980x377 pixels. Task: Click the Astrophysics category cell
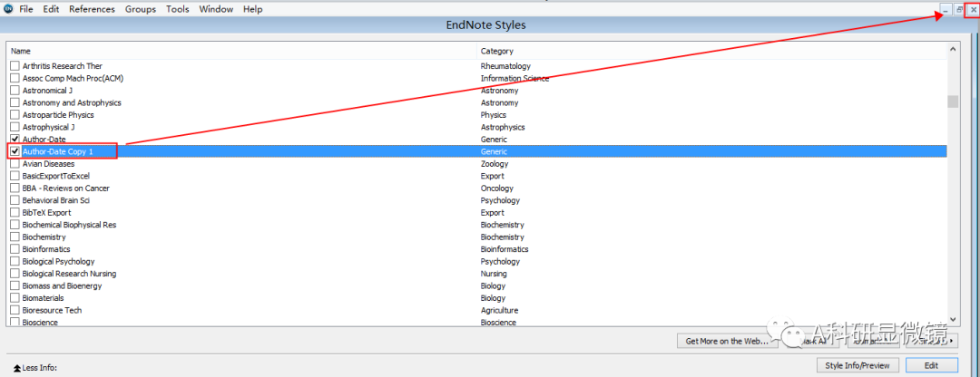click(503, 128)
